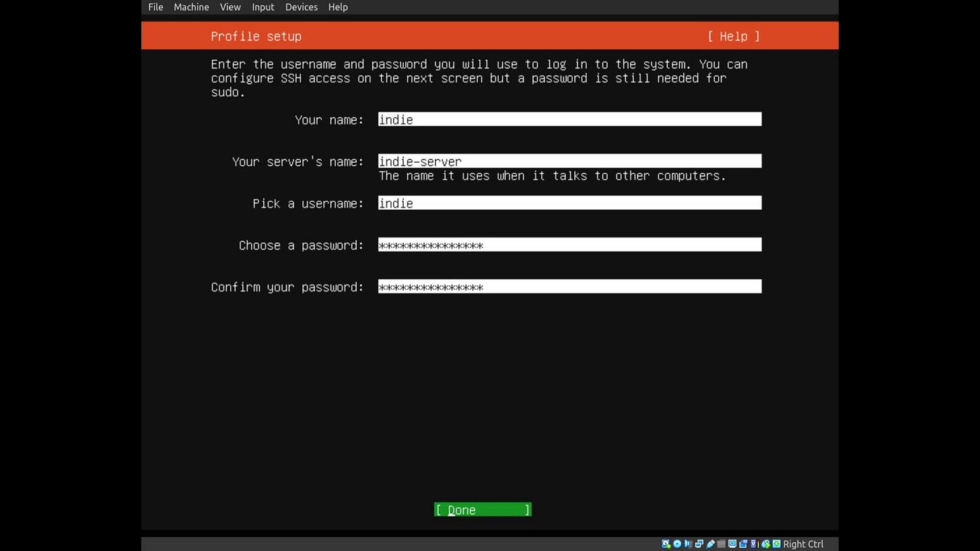Open the Input menu
This screenshot has height=551, width=980.
[263, 7]
